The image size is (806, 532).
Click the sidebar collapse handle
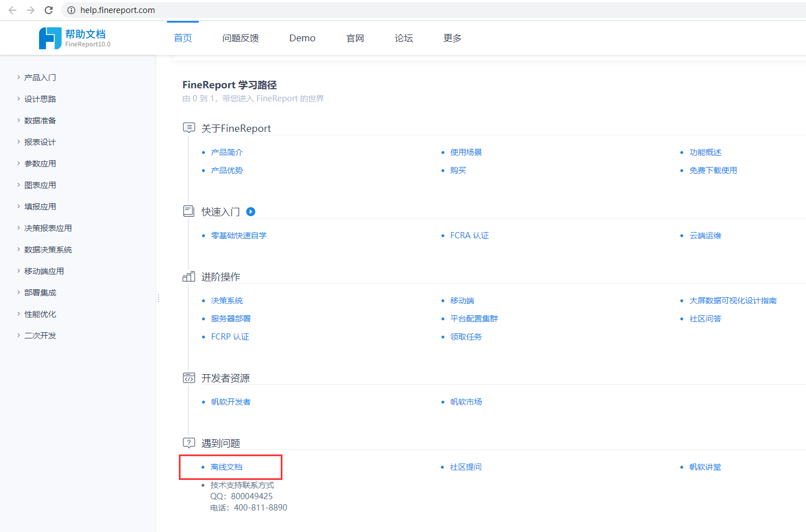point(158,298)
